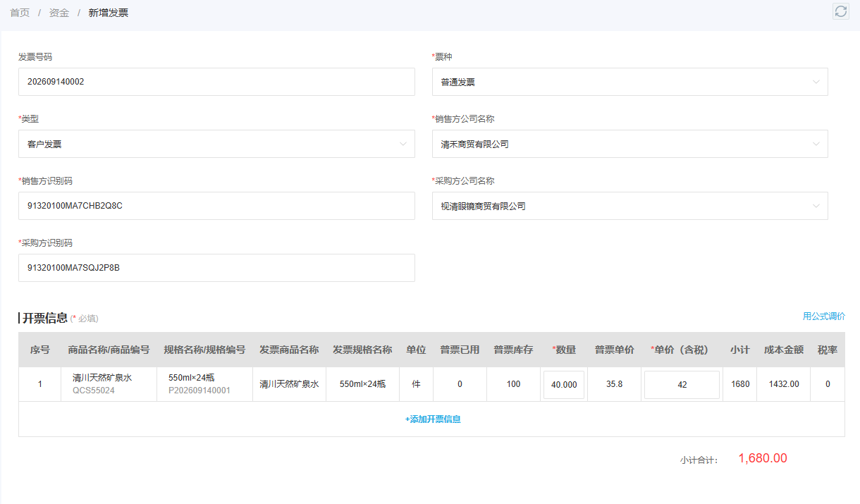
Task: Click 普票库存 cell value 100
Action: pos(513,384)
